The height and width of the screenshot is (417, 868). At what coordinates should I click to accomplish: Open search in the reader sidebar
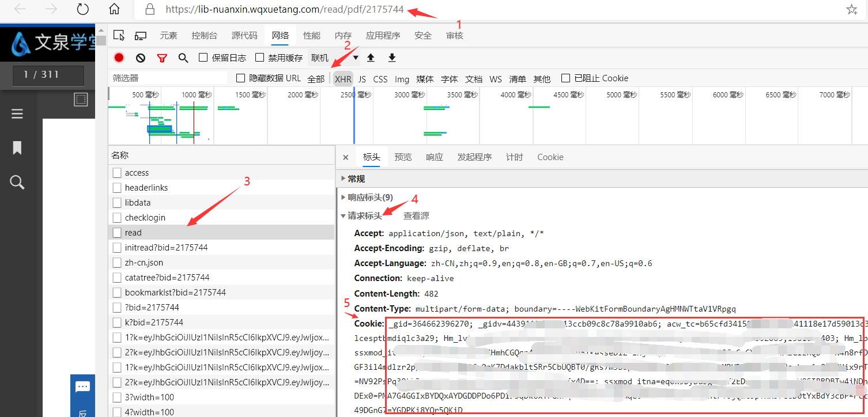[x=17, y=183]
